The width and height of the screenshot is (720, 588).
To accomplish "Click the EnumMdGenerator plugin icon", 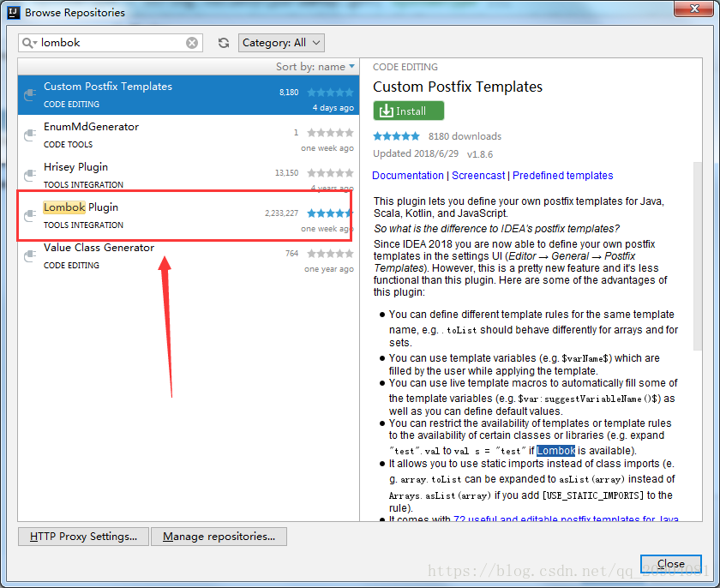I will (x=30, y=135).
